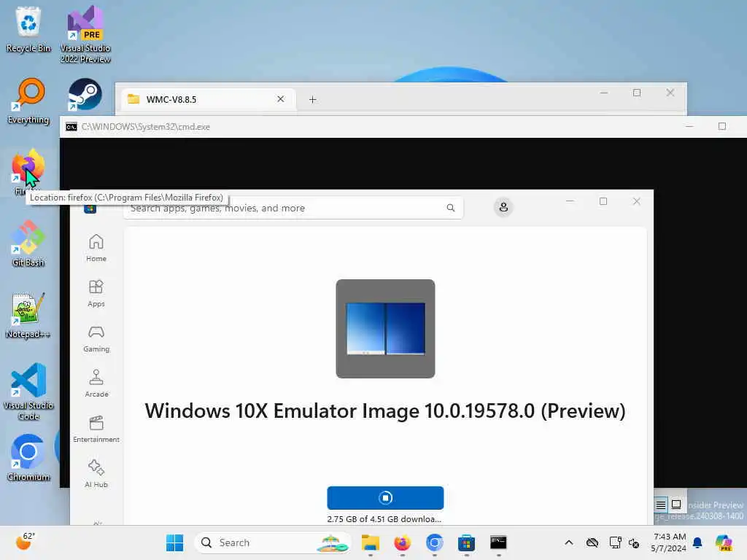Click the Store search magnifier icon
747x560 pixels.
pos(451,208)
